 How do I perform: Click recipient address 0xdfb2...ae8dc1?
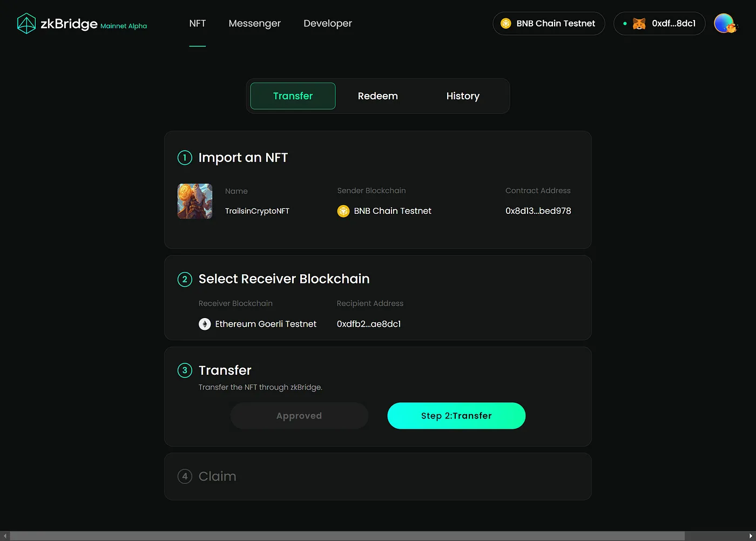(369, 324)
